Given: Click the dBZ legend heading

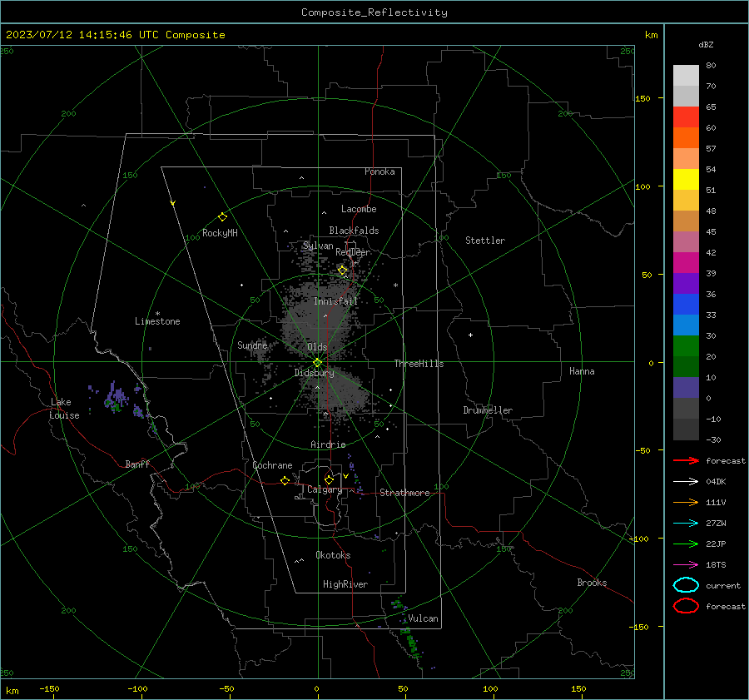Looking at the screenshot, I should (706, 44).
